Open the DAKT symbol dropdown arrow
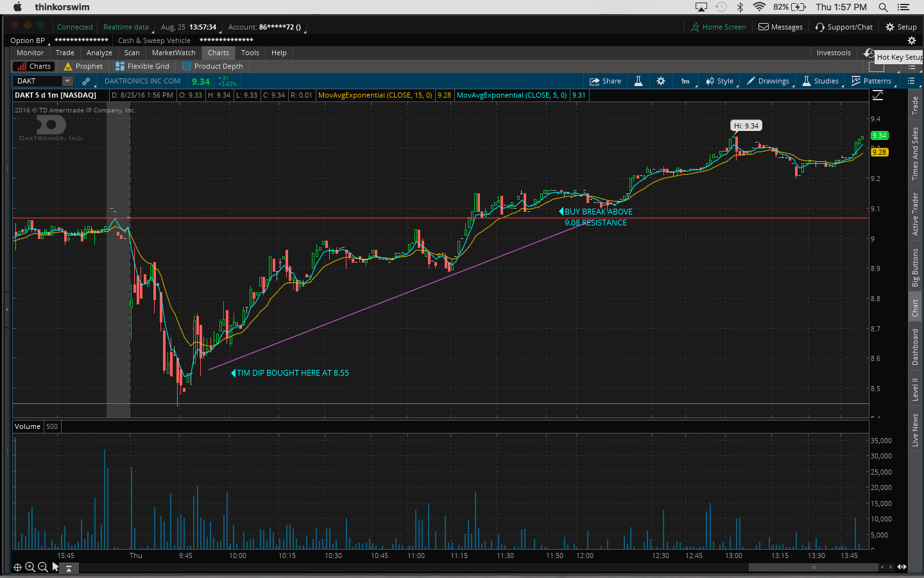 [67, 81]
